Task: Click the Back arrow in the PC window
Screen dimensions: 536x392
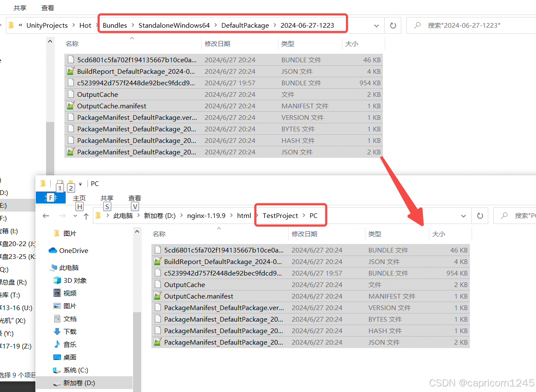Action: (46, 216)
